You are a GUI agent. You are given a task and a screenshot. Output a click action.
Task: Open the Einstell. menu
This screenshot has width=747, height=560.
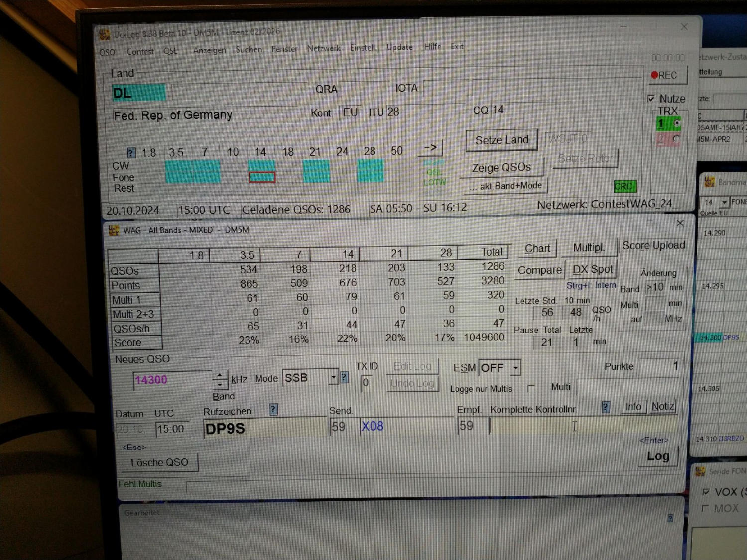(363, 48)
